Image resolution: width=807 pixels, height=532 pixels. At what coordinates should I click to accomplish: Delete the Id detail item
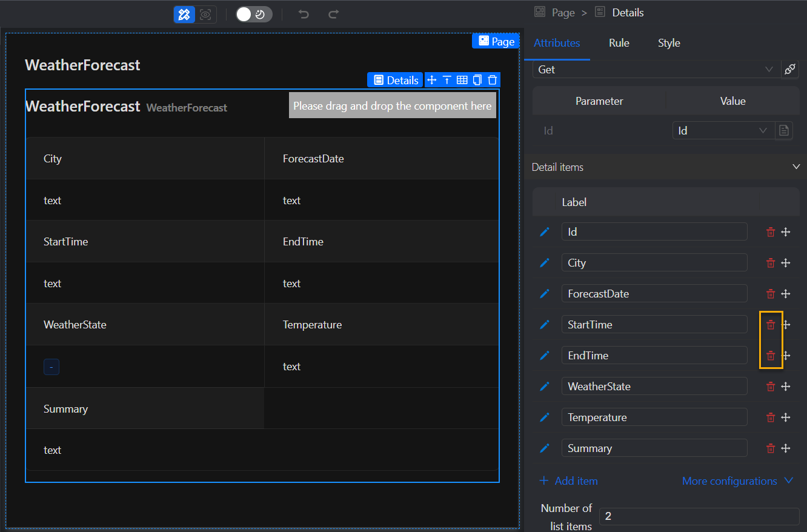771,232
